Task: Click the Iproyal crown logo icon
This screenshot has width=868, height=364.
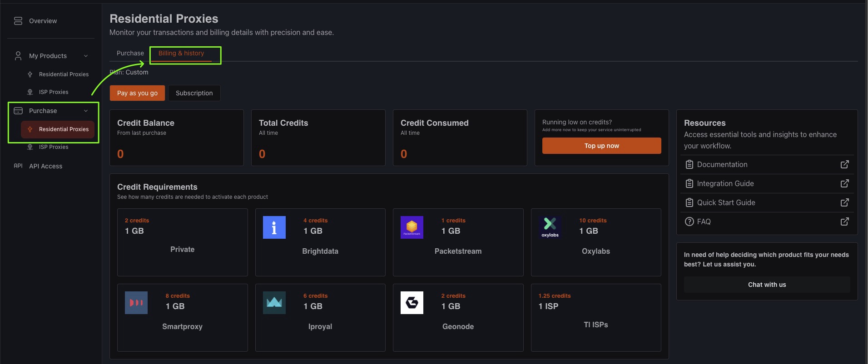Action: point(274,303)
